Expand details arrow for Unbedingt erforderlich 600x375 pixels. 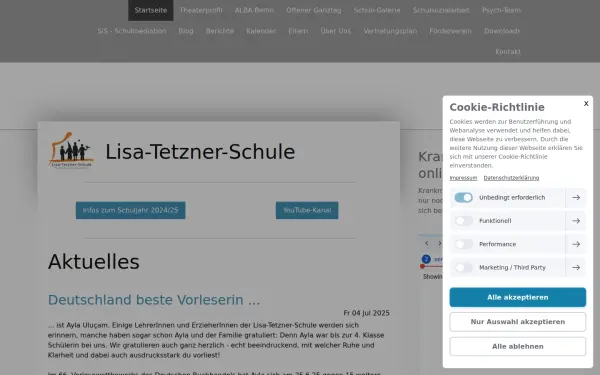coord(576,197)
